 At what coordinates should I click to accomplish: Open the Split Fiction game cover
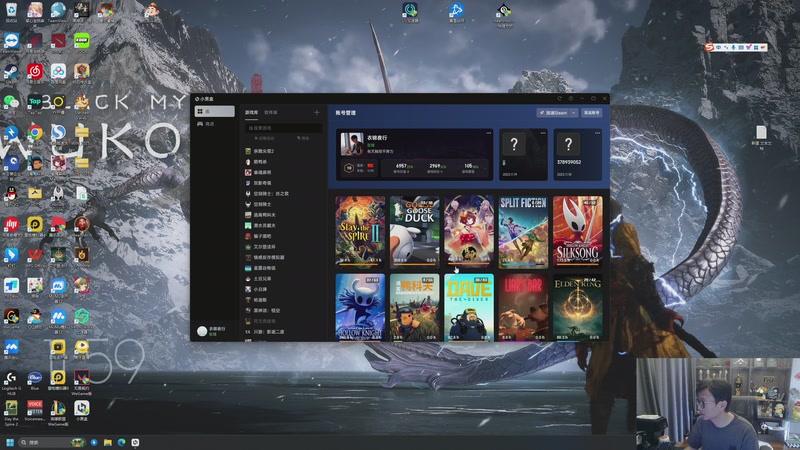pyautogui.click(x=523, y=231)
